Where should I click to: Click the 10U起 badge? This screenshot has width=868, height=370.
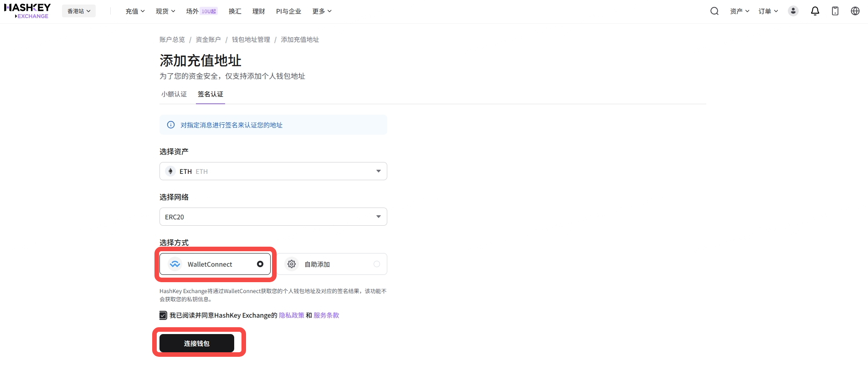(209, 11)
